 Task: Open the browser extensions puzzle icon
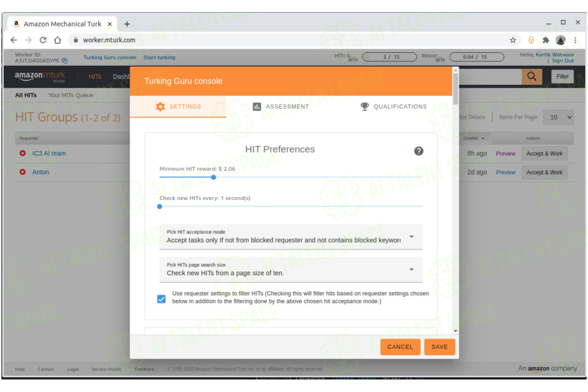(x=546, y=40)
